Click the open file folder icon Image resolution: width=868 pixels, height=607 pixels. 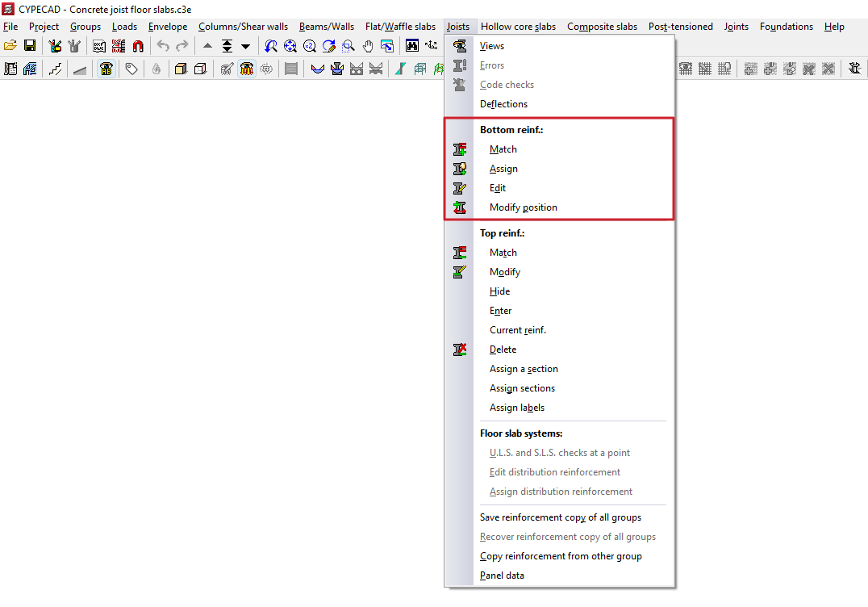click(x=10, y=46)
